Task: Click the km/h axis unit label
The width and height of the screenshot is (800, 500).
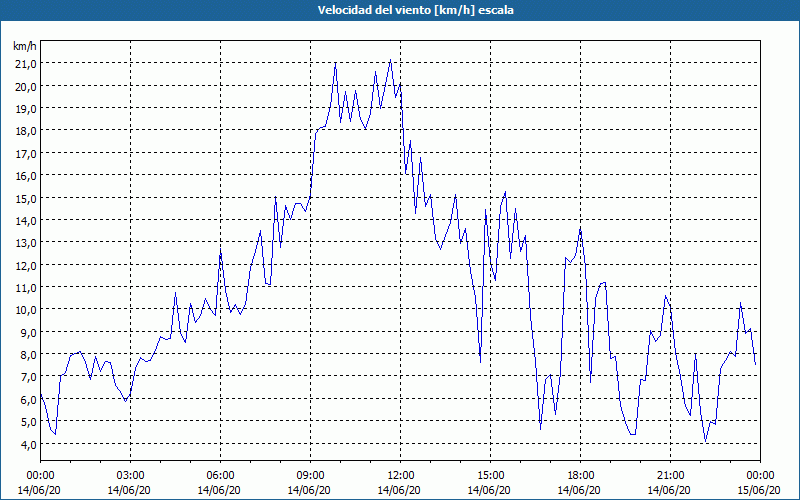Action: click(x=24, y=46)
